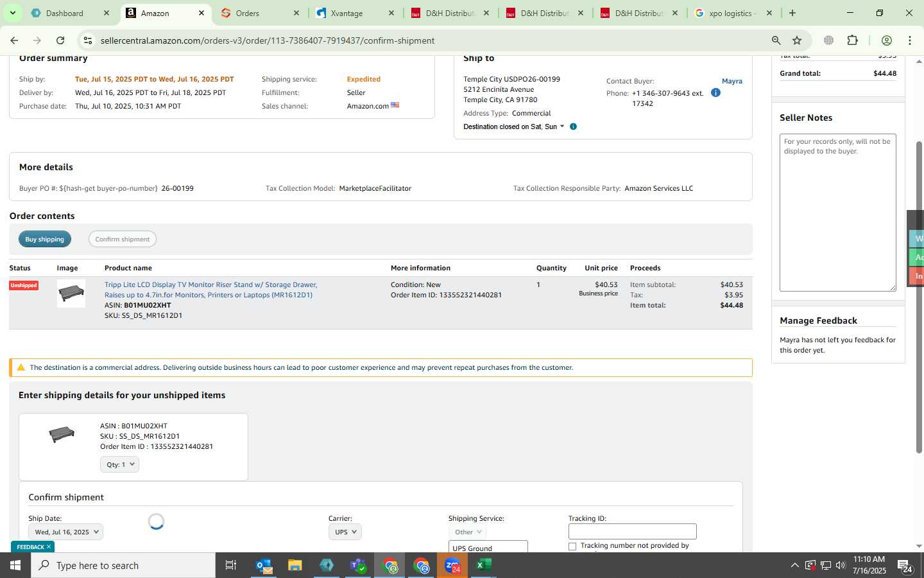This screenshot has width=924, height=578.
Task: Expand the Qty: 1 dropdown
Action: [120, 464]
